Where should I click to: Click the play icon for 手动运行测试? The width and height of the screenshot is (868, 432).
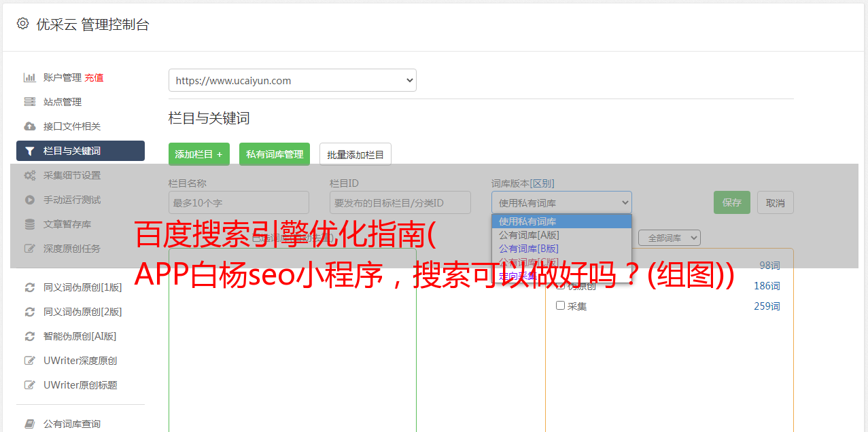point(30,200)
